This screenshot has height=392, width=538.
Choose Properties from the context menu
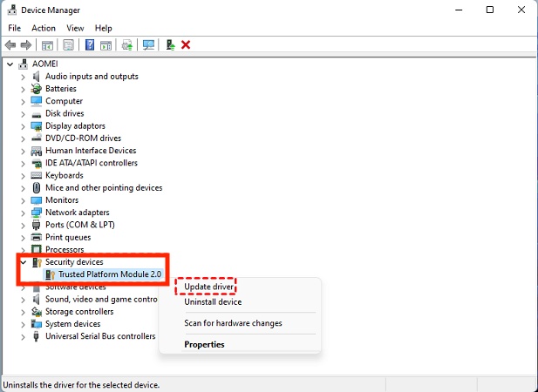pos(204,344)
